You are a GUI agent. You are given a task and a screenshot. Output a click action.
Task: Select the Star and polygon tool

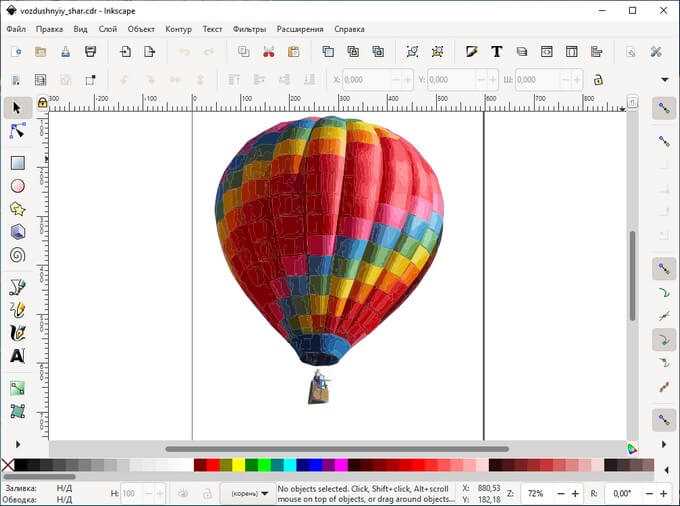[17, 209]
